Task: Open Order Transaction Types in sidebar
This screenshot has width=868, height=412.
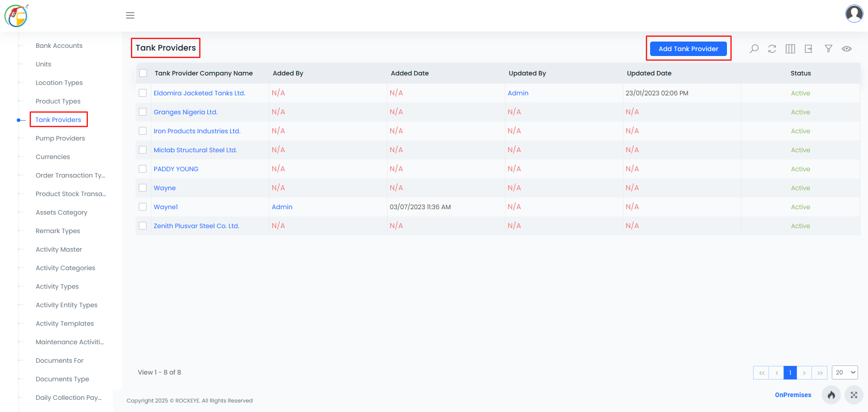Action: point(71,175)
